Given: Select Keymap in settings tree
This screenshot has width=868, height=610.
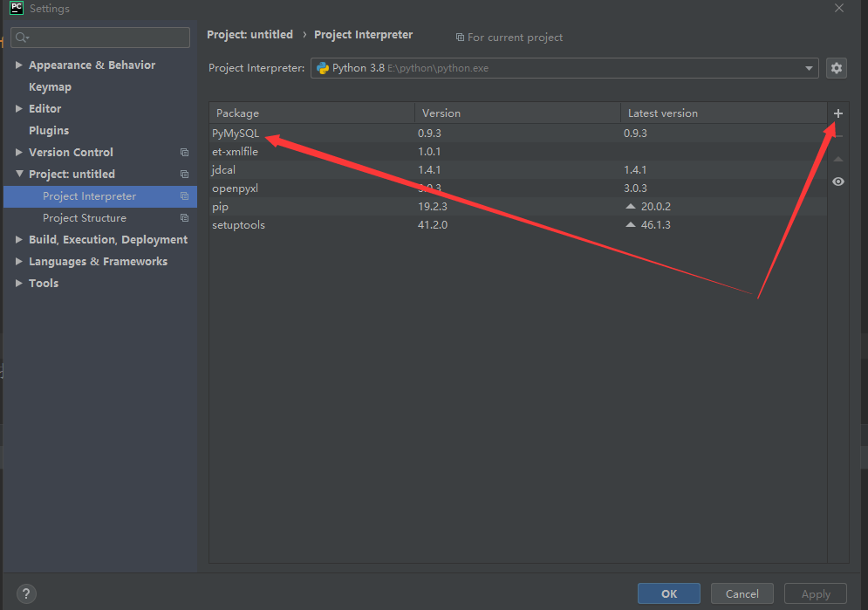Looking at the screenshot, I should coord(50,87).
